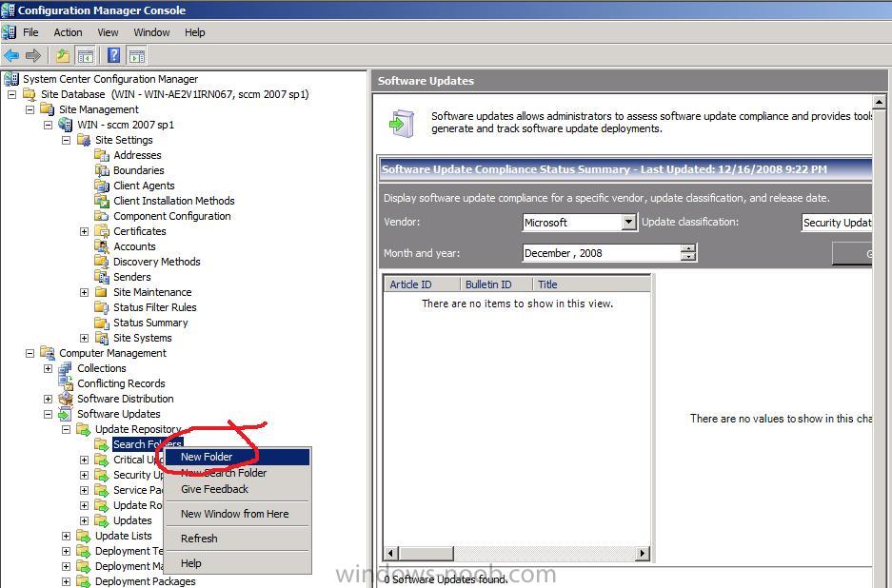Open the Update classification combo box
892x588 pixels.
coord(836,223)
